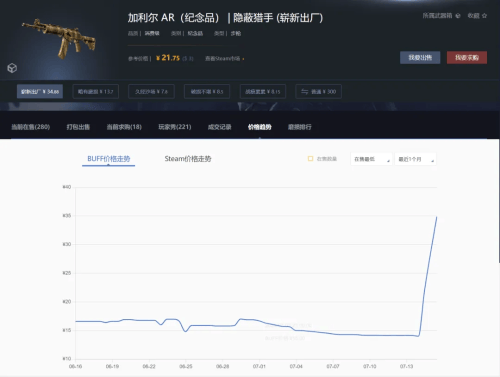Click the favorite star icon
This screenshot has width=500, height=377.
[x=484, y=16]
